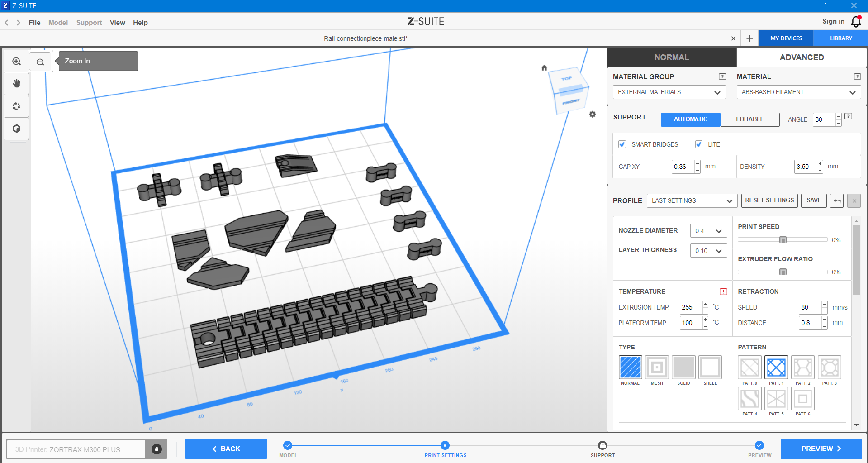The height and width of the screenshot is (463, 868).
Task: Open the Library tab
Action: pos(841,38)
